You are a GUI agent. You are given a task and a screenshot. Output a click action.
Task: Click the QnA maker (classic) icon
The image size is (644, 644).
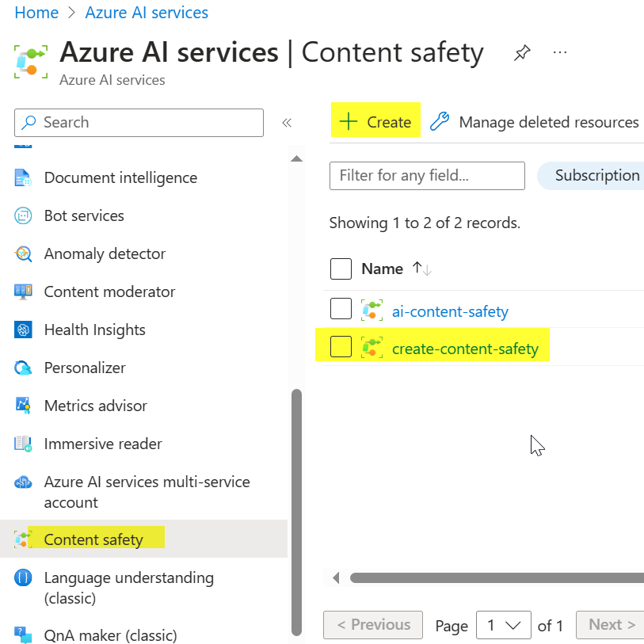(x=23, y=635)
